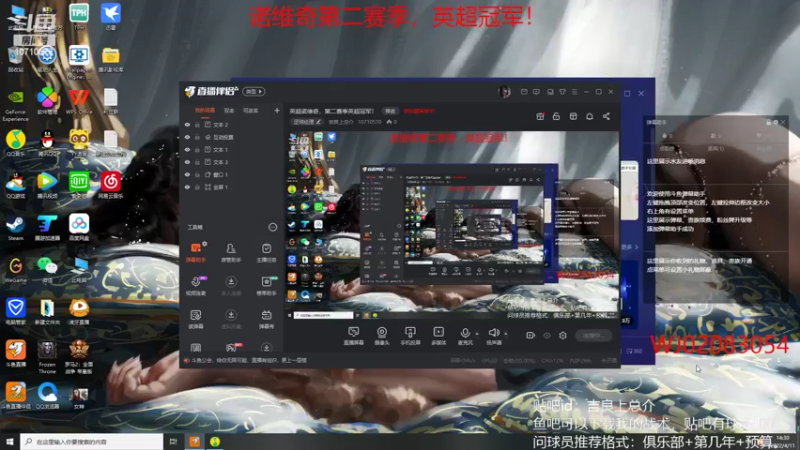Toggle visibility of 文本 3 source
800x450 pixels.
(x=187, y=162)
